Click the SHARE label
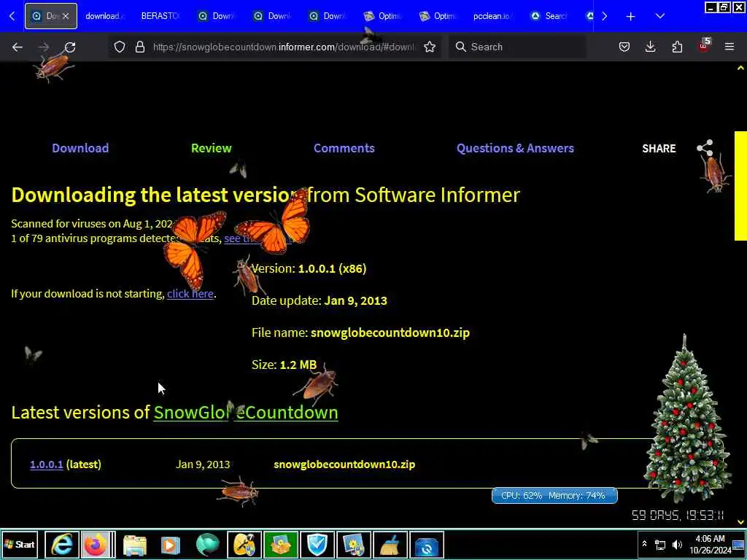The width and height of the screenshot is (747, 560). (x=659, y=148)
